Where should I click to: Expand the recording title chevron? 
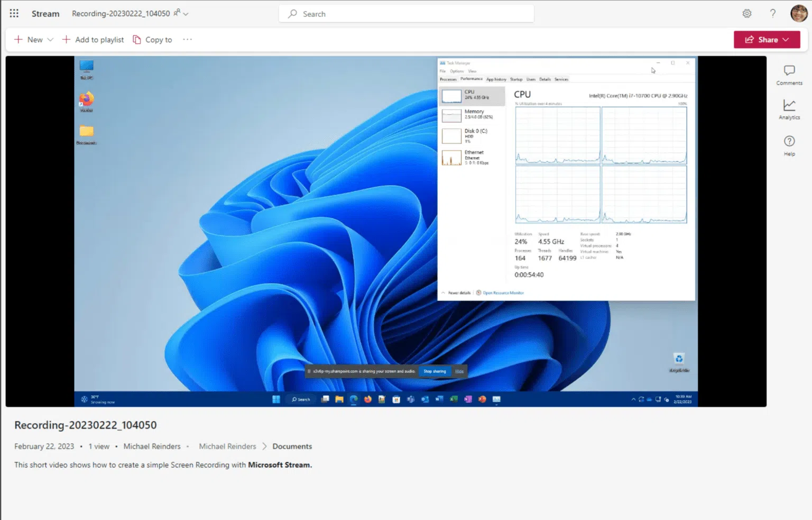pyautogui.click(x=187, y=14)
